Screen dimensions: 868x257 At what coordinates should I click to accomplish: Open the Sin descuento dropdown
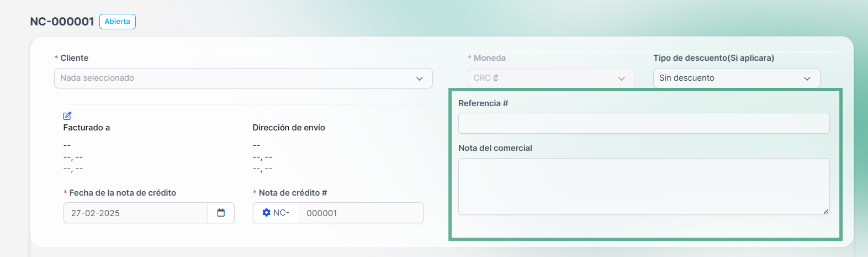tap(737, 78)
